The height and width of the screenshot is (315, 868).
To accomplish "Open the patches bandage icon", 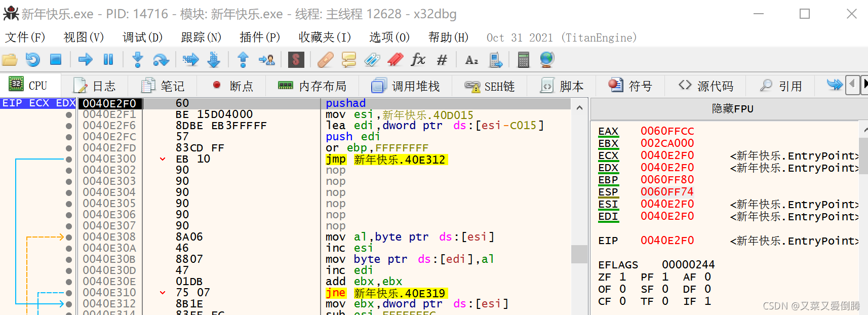I will (325, 60).
